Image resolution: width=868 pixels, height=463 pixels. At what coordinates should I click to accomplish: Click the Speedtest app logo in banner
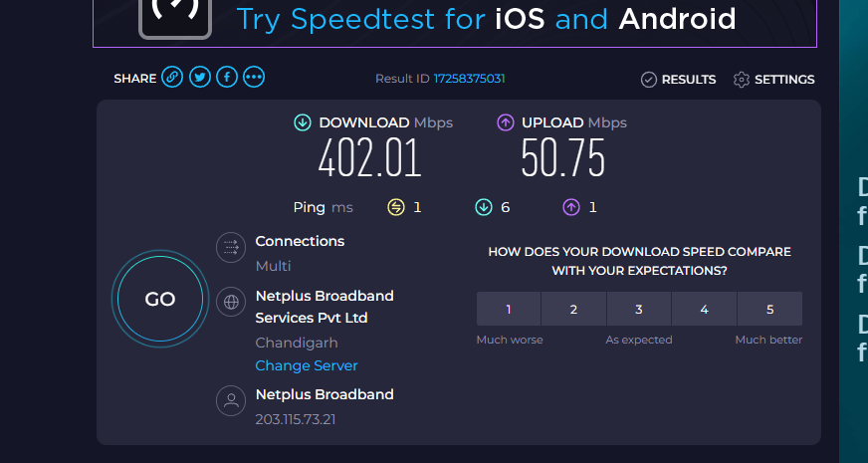175,19
